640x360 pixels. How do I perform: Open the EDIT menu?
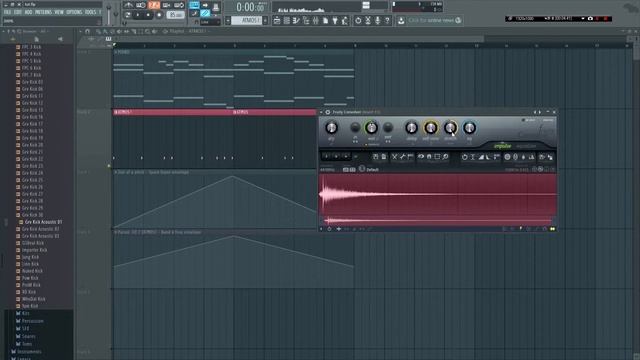coord(18,12)
